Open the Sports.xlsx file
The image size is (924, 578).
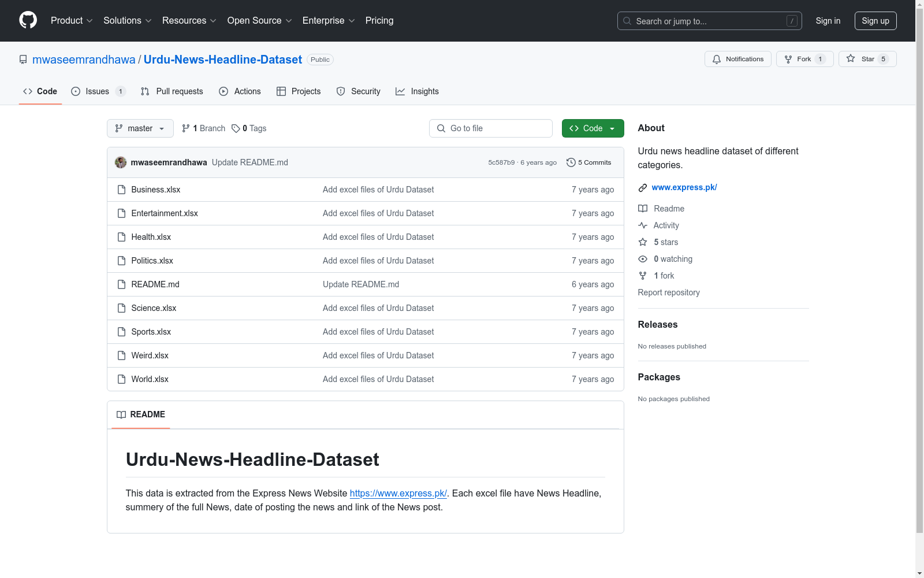pyautogui.click(x=151, y=332)
